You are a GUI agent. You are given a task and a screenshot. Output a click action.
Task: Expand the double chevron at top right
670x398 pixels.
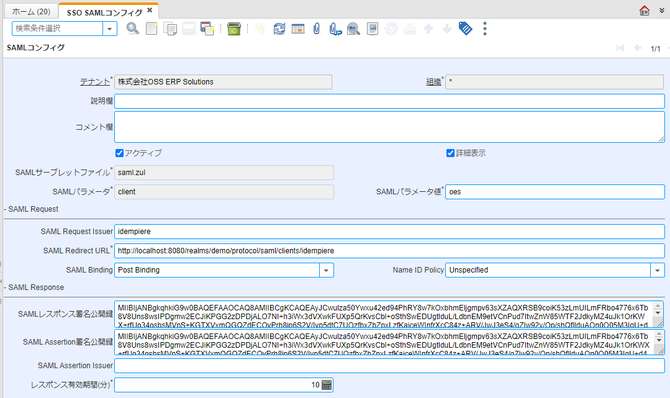coord(662,11)
